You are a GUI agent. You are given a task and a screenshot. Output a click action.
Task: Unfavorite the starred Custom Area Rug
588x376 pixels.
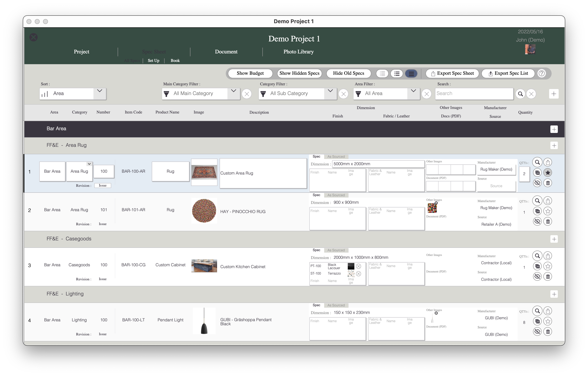(x=548, y=173)
